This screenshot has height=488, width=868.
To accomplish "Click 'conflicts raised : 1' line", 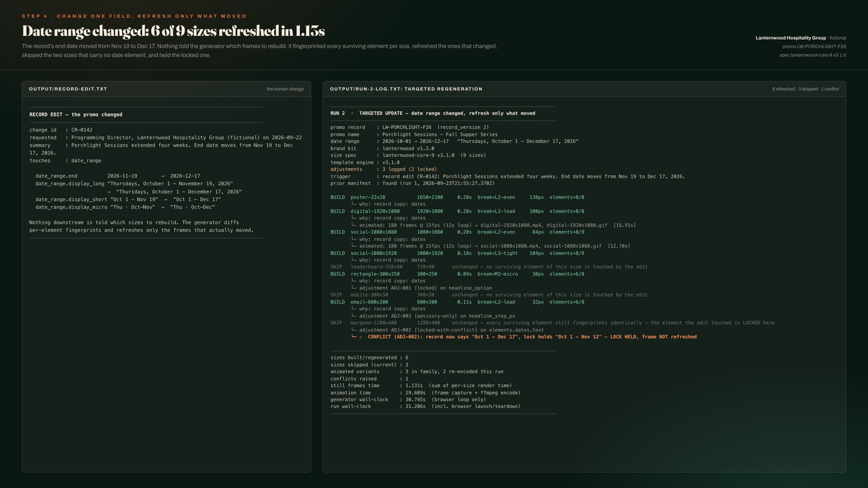I will tap(369, 379).
